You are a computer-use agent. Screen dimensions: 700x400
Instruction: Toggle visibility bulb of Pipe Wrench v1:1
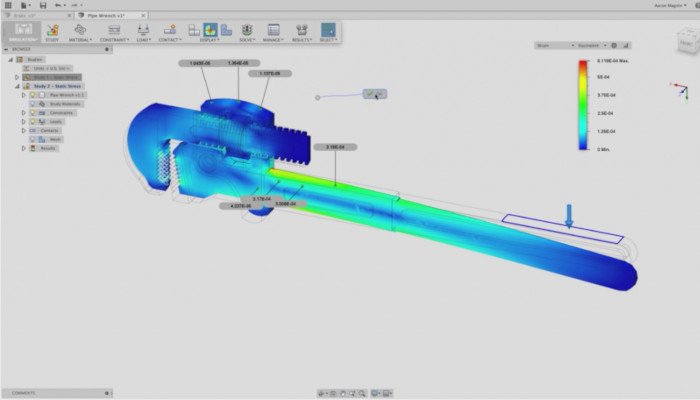(x=33, y=95)
